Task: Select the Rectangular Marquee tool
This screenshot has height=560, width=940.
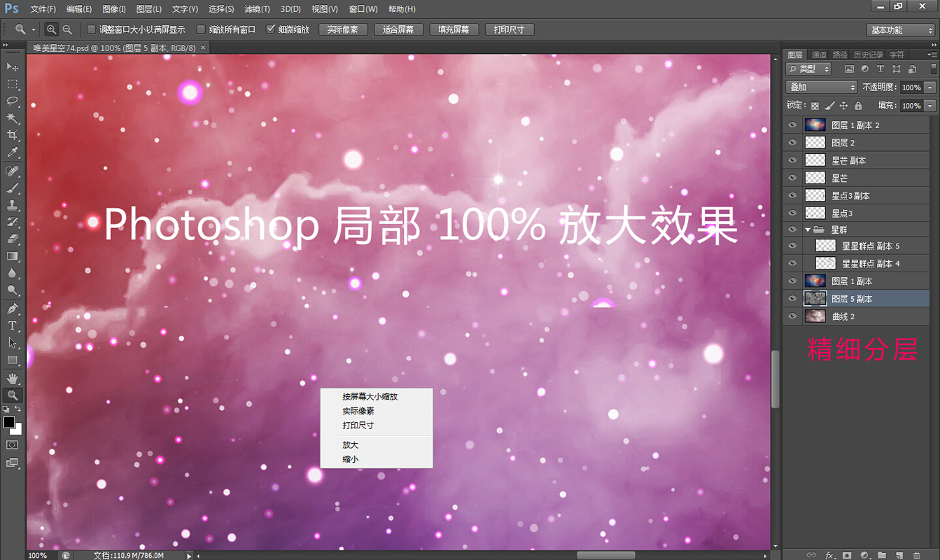Action: click(13, 84)
